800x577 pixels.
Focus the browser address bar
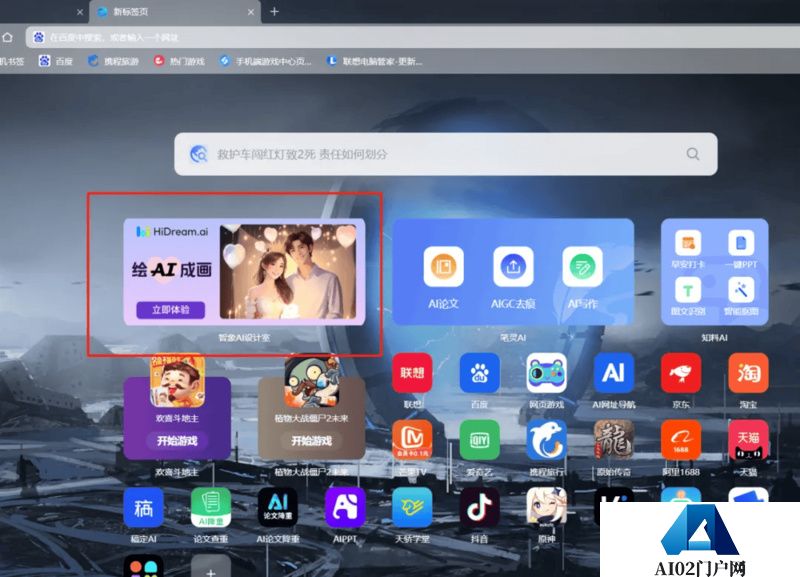click(412, 37)
